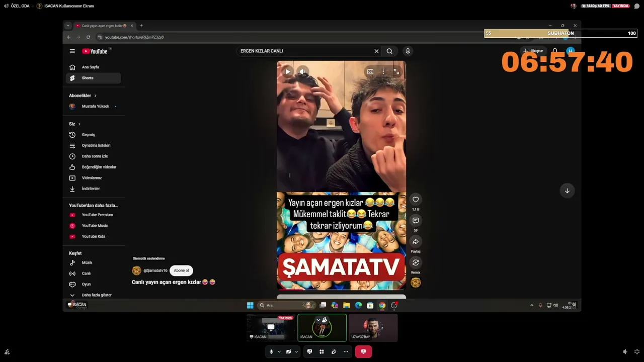Mute the Short with the speaker icon
Screen dimensions: 644x362
302,71
